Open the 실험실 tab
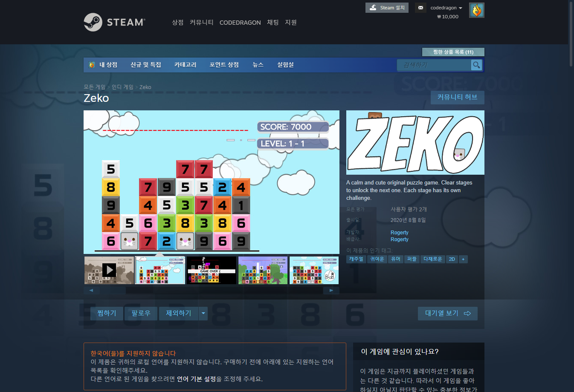The width and height of the screenshot is (574, 392). click(285, 65)
